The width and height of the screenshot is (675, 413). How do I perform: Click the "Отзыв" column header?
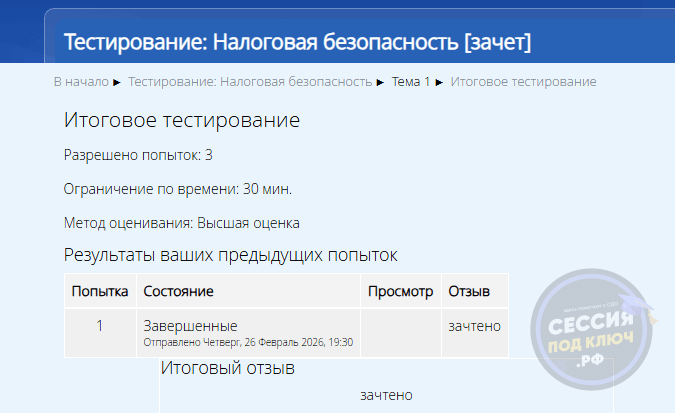coord(469,292)
